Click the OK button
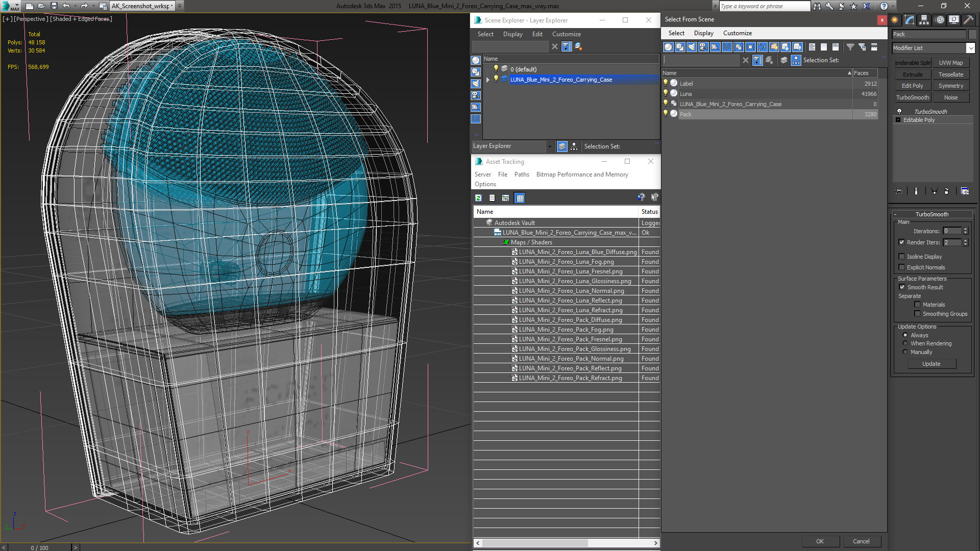This screenshot has width=980, height=551. (820, 541)
